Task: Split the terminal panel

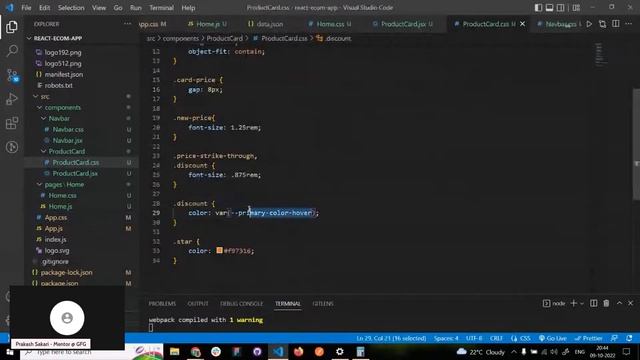Action: (593, 303)
